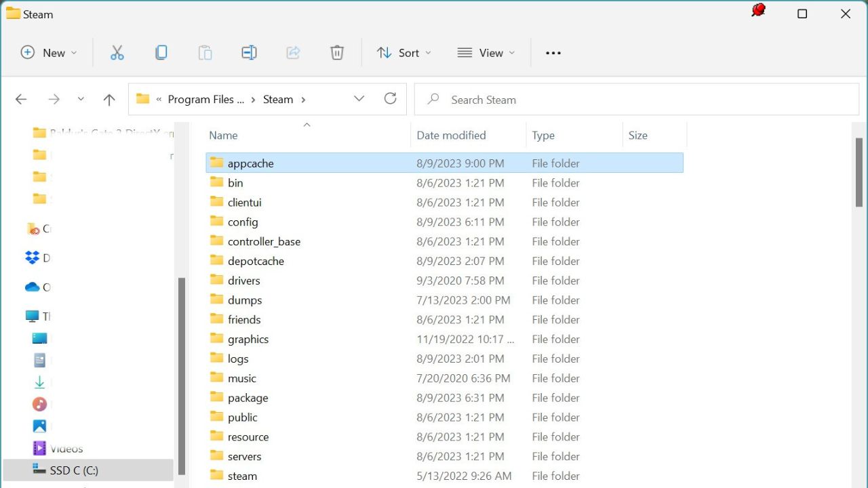Rename the selection via the toolbar icon
Viewport: 868px width, 488px height.
[x=249, y=52]
